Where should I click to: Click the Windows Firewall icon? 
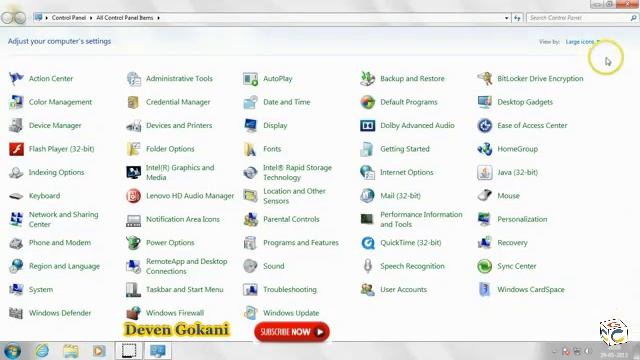(x=133, y=313)
